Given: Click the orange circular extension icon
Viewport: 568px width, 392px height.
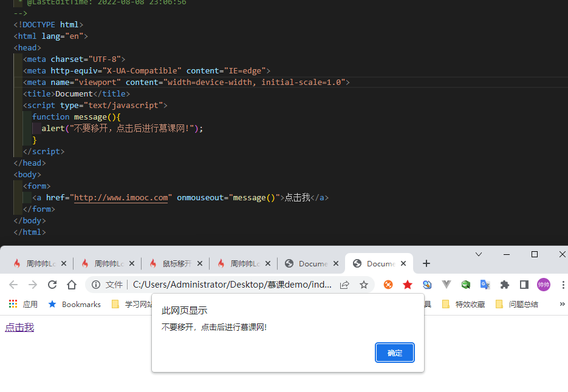Looking at the screenshot, I should pyautogui.click(x=388, y=284).
